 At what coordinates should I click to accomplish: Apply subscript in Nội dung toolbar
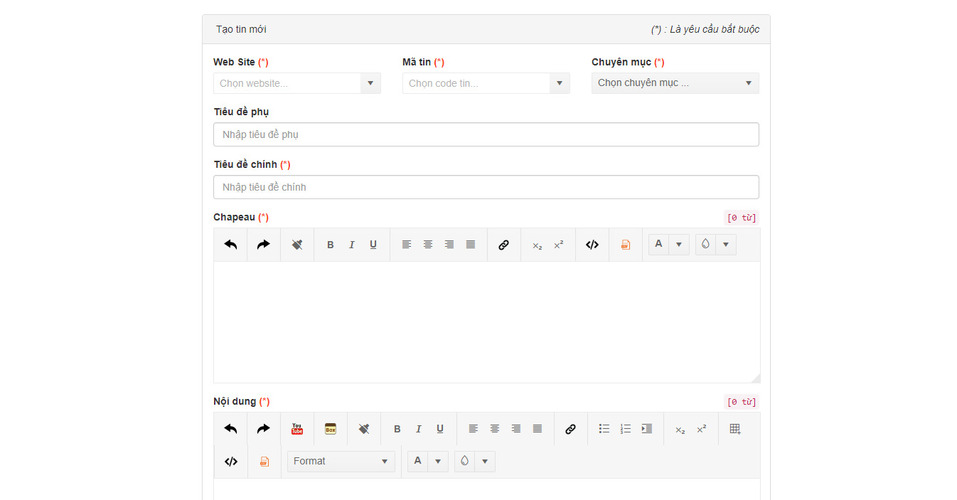[x=680, y=429]
